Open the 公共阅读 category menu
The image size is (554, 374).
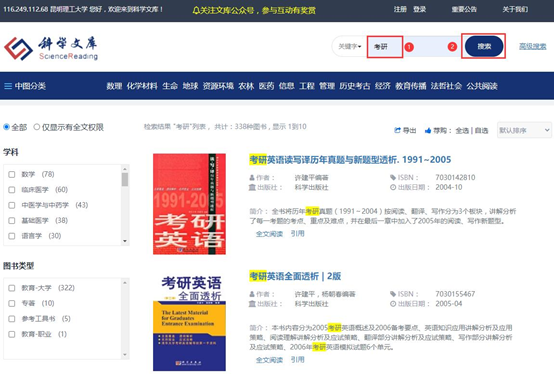point(482,86)
